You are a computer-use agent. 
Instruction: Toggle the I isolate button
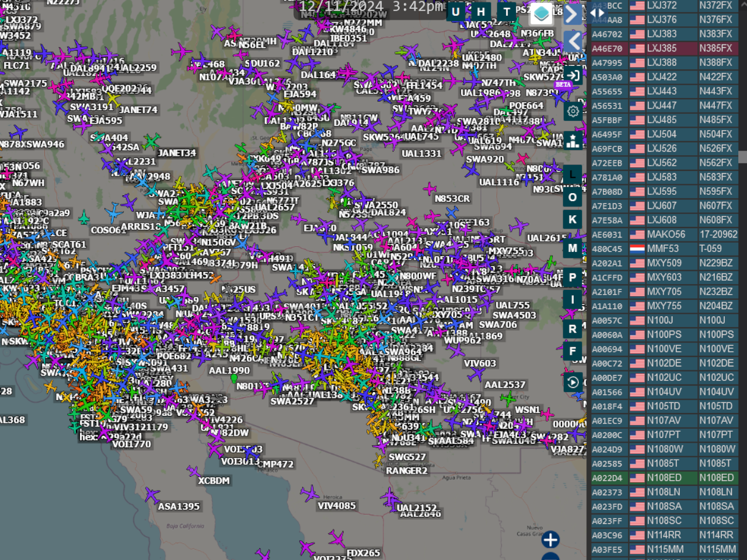pyautogui.click(x=573, y=300)
